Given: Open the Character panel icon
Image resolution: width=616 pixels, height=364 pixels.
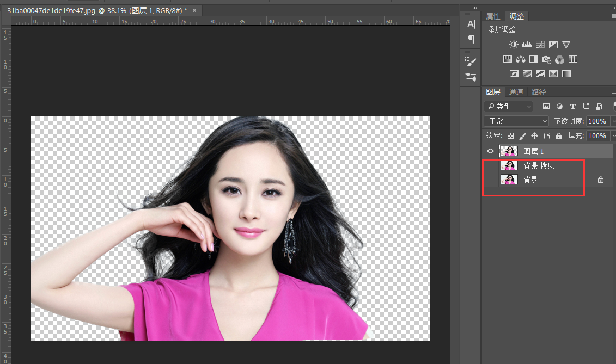Looking at the screenshot, I should [x=471, y=24].
